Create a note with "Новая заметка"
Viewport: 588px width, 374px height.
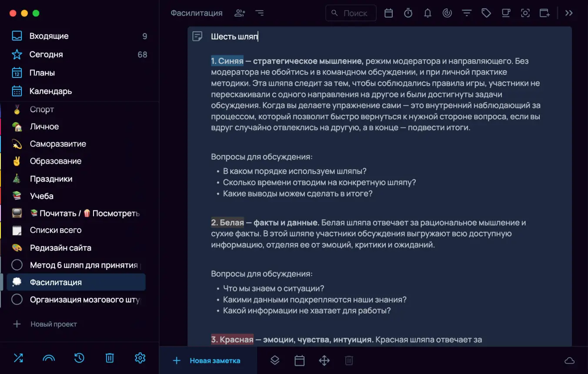(207, 361)
